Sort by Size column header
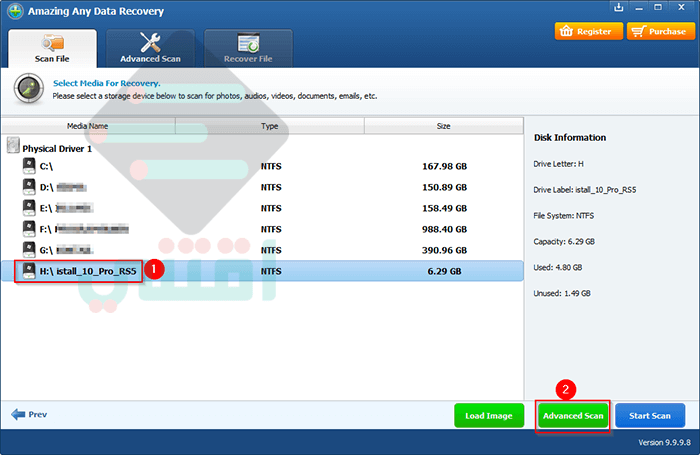The width and height of the screenshot is (700, 455). pyautogui.click(x=444, y=126)
